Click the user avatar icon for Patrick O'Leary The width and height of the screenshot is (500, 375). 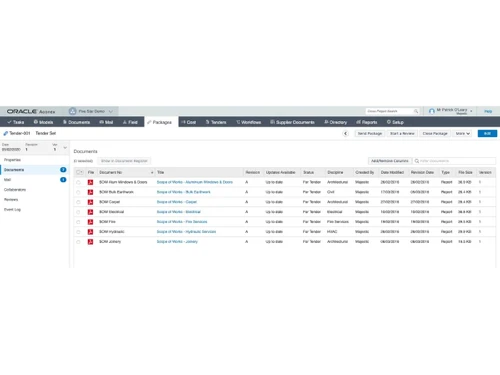tap(432, 111)
